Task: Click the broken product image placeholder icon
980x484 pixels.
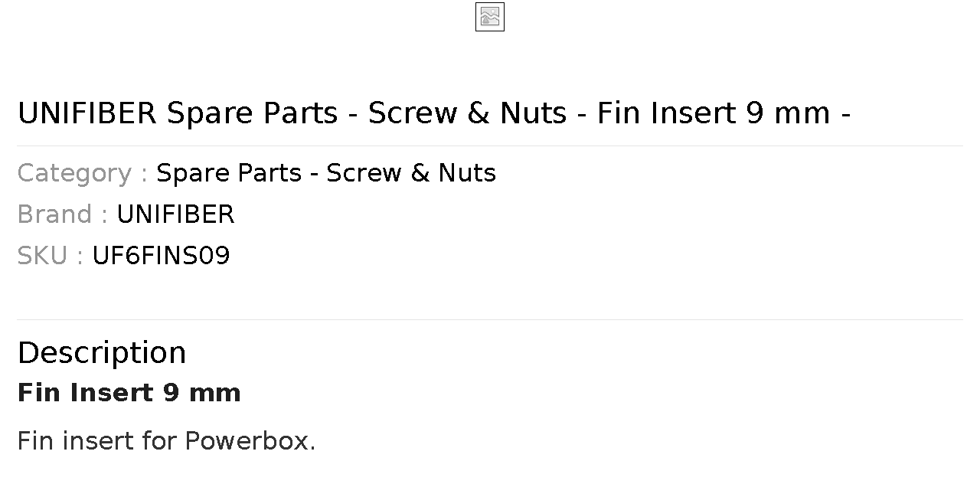Action: 490,17
